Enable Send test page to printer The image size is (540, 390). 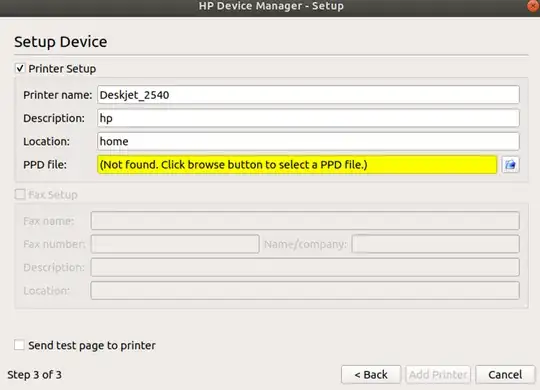pos(19,345)
